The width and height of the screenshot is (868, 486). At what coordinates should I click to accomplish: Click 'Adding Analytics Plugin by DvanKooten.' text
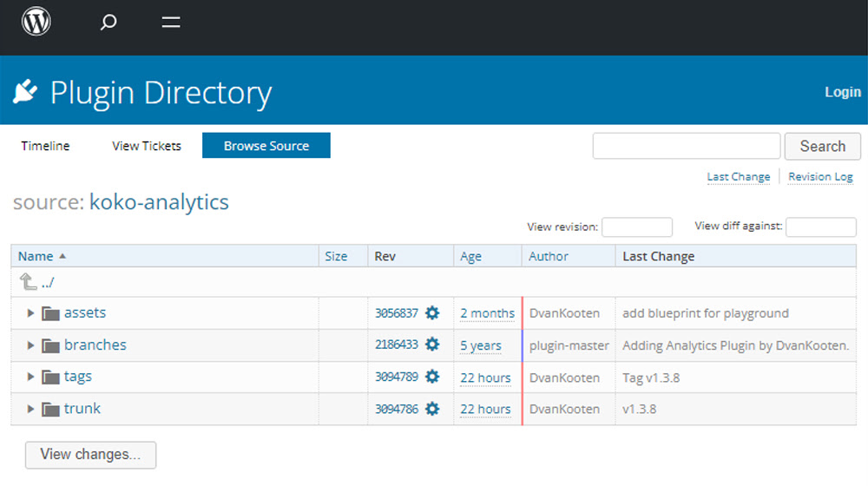pyautogui.click(x=736, y=345)
